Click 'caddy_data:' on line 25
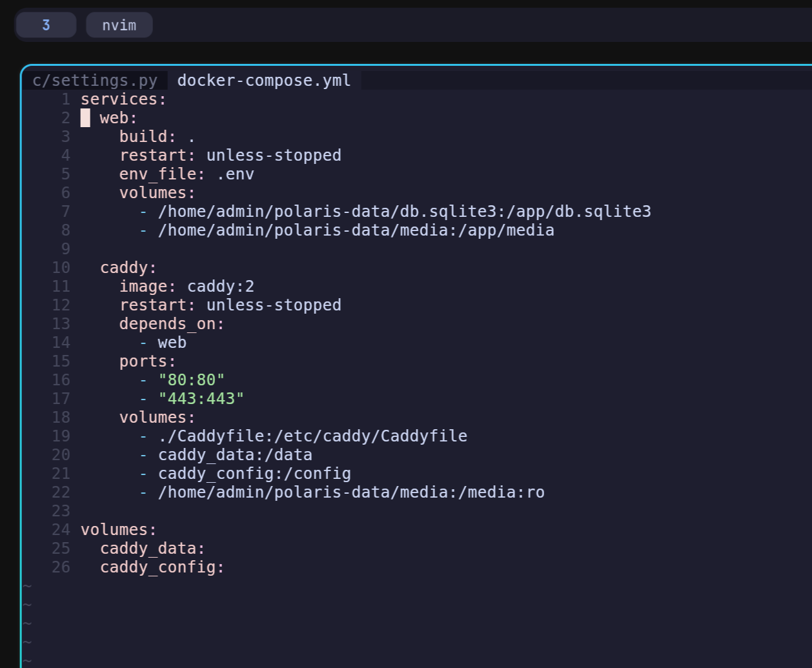 [153, 549]
